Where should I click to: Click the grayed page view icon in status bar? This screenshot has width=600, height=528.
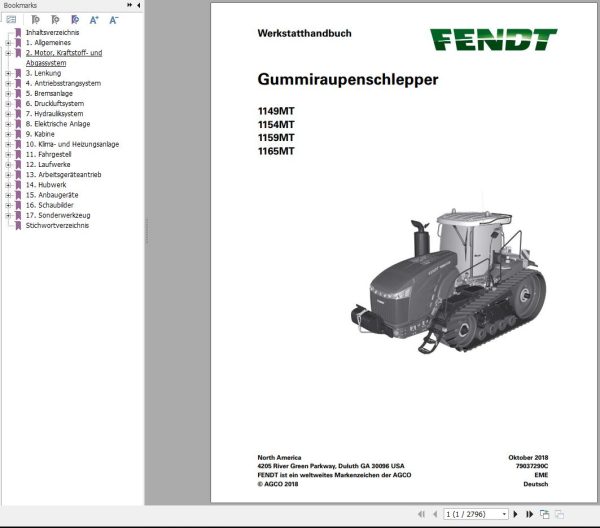click(559, 514)
